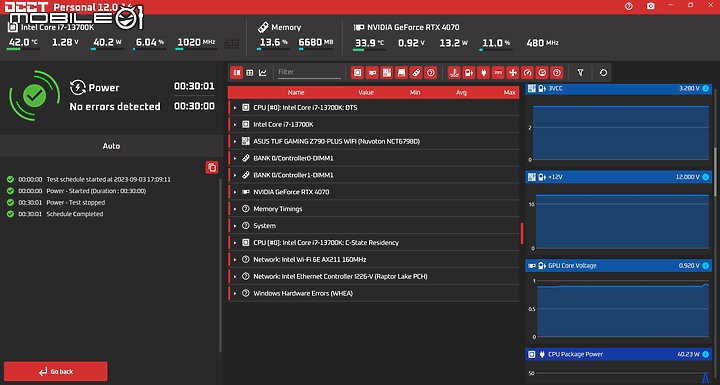
Task: Click the right graph panel scrollbar
Action: 715,171
